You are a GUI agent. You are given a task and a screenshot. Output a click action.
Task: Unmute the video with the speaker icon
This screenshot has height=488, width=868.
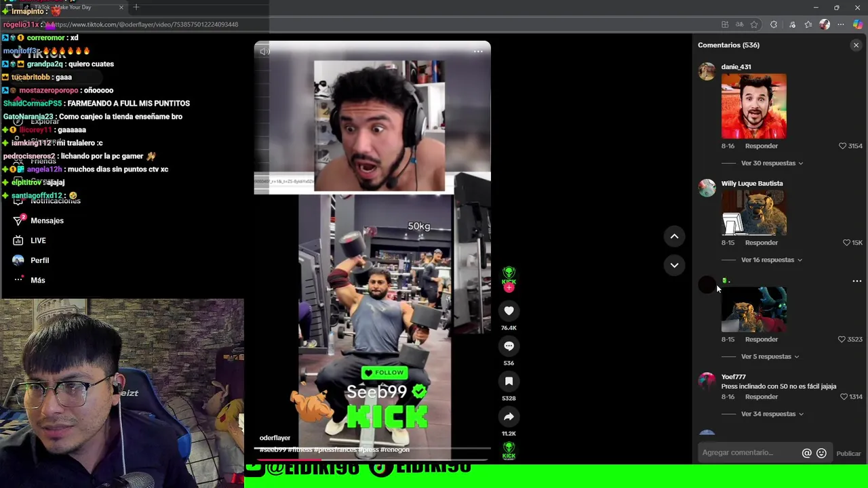coord(264,52)
